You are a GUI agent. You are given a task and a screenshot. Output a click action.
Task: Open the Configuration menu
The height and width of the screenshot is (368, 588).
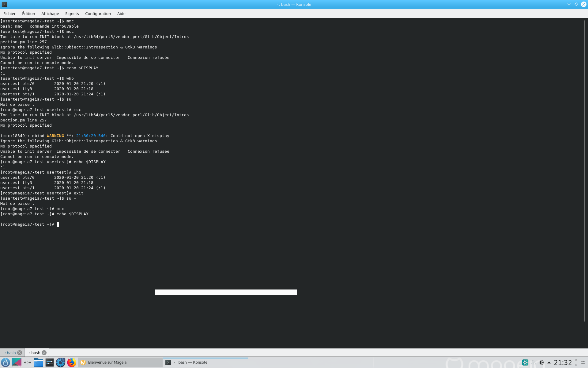[98, 13]
